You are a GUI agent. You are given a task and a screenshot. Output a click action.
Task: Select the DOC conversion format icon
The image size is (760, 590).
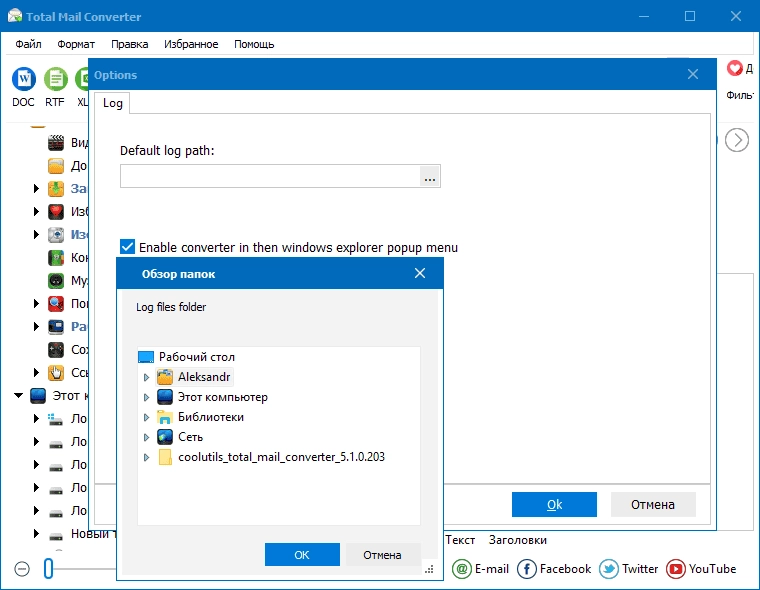pyautogui.click(x=24, y=79)
